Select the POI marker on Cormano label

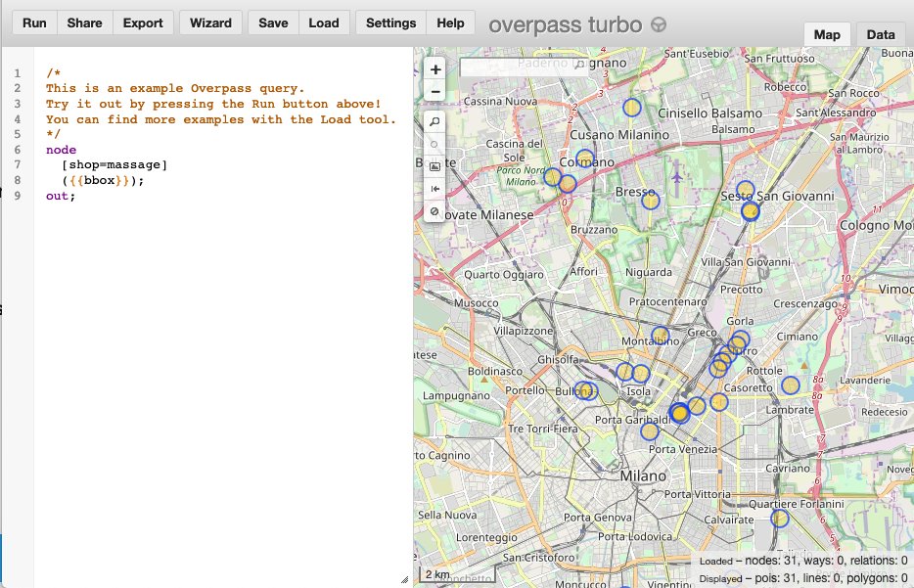584,158
